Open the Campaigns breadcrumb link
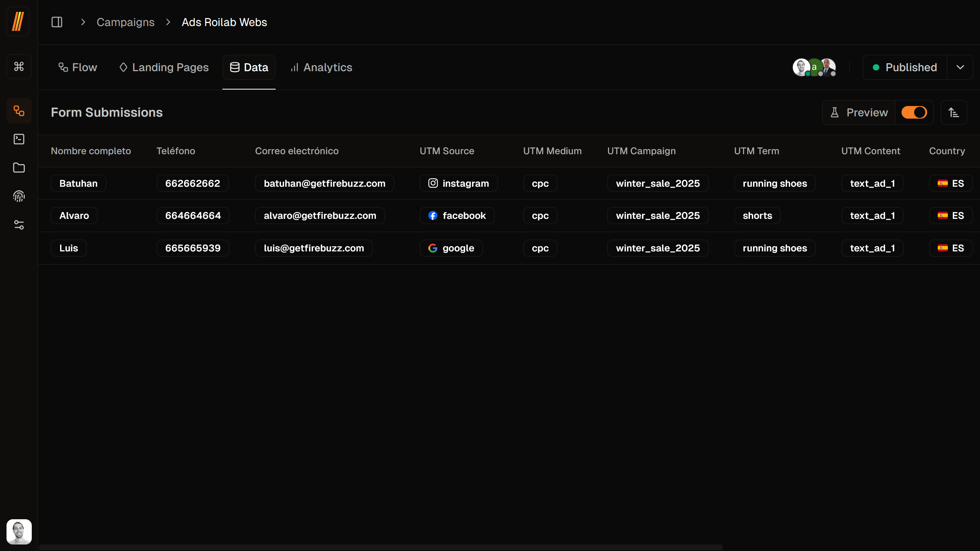Screen dimensions: 980x551 [126, 22]
